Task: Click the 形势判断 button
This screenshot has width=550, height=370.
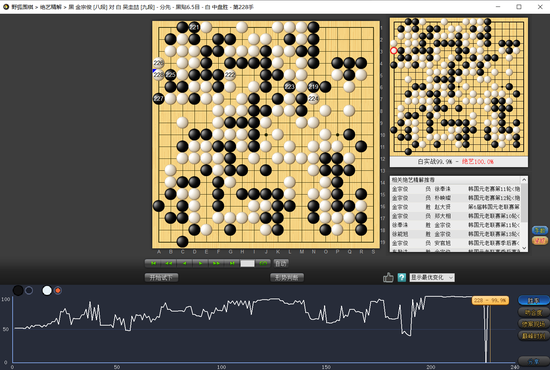Action: click(x=287, y=278)
